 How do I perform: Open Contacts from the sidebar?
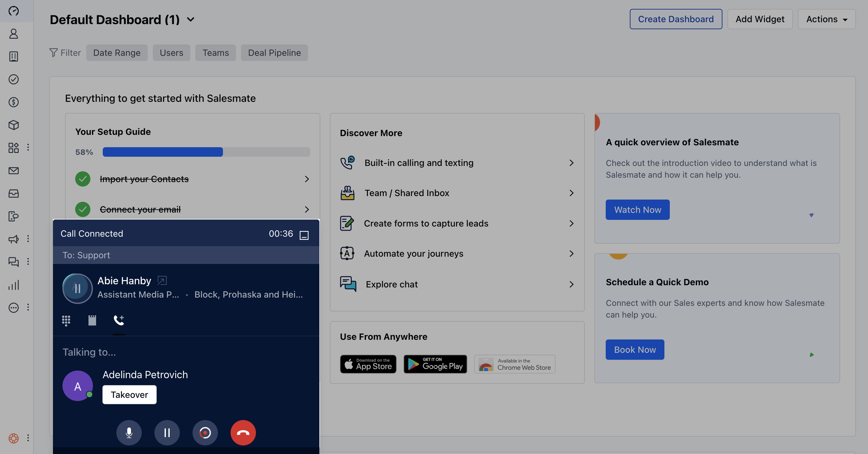pyautogui.click(x=13, y=34)
